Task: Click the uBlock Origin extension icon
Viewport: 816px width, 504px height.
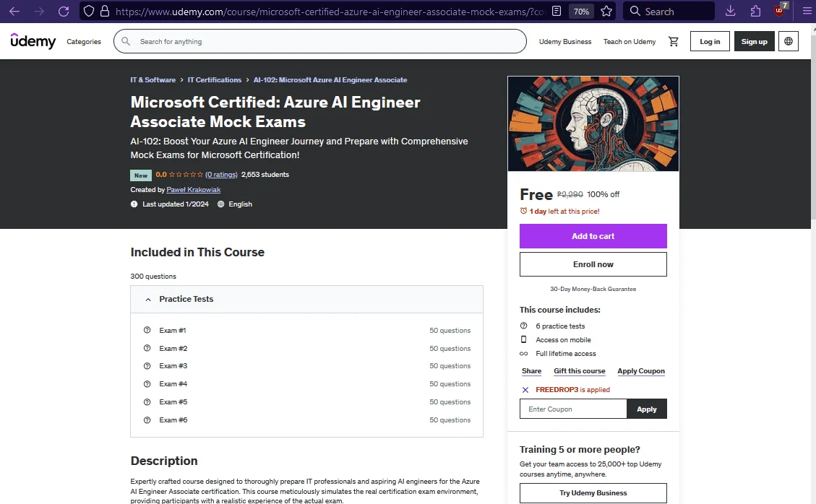Action: point(781,10)
